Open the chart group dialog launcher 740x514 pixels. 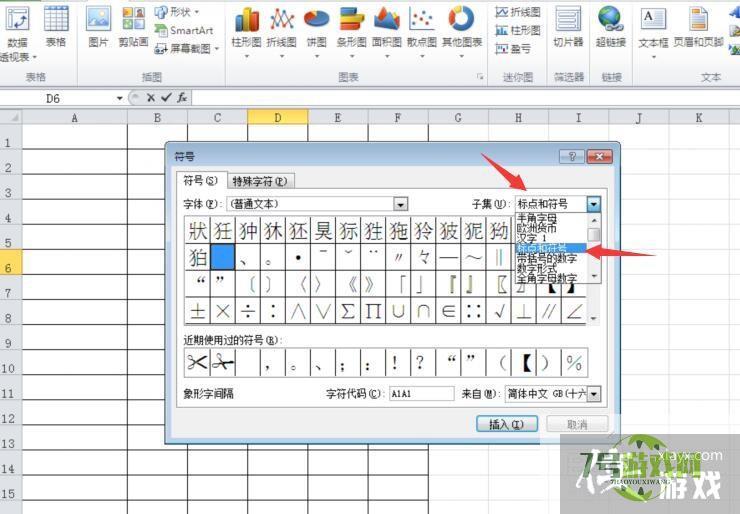point(480,76)
